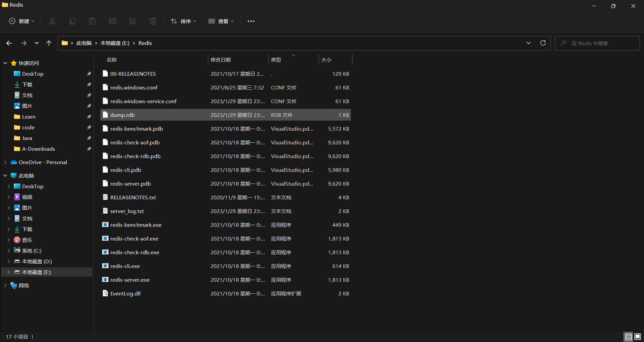Open the New (新建) dropdown

[x=21, y=21]
